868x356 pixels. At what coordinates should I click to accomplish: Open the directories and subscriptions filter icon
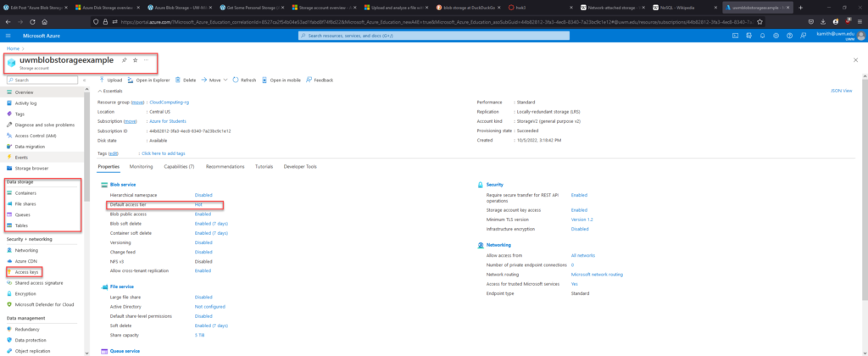(x=748, y=36)
